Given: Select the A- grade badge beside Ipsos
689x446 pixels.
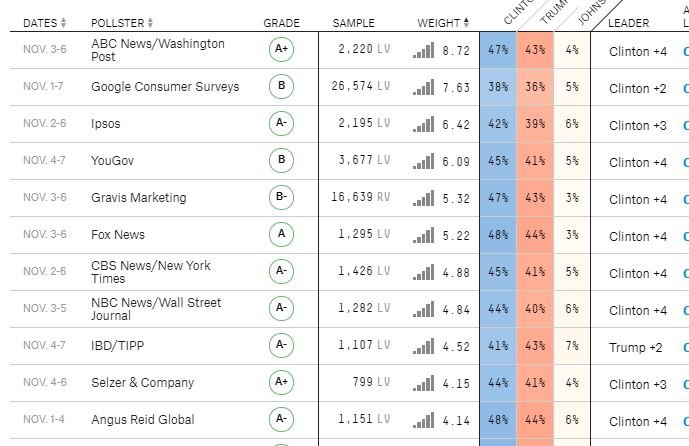Looking at the screenshot, I should pos(281,124).
